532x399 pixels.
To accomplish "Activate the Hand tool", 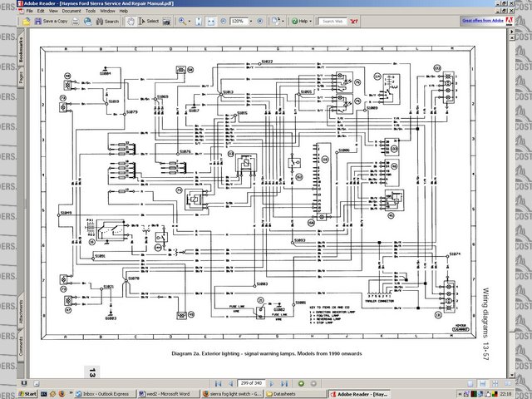I will (130, 21).
